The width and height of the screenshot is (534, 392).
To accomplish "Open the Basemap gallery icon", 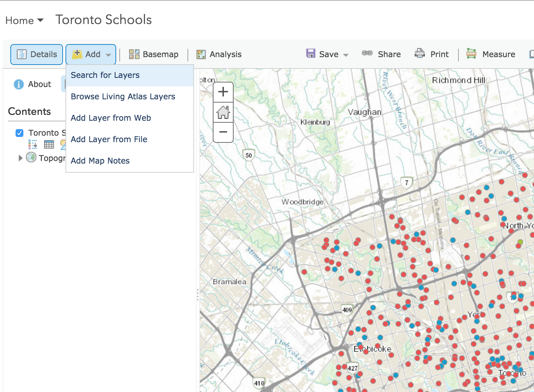I will (134, 54).
